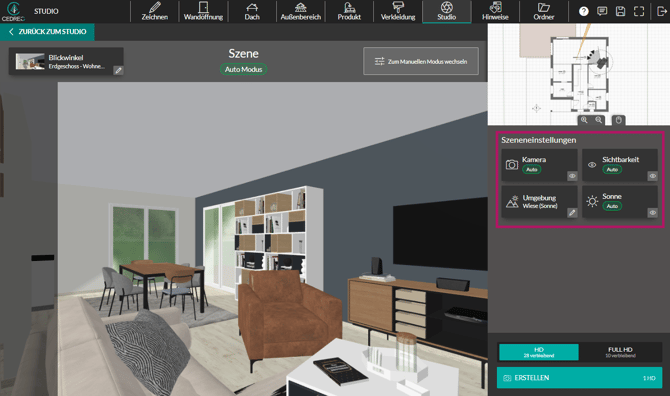Screen dimensions: 670x396
Task: Open the Dach roof menu
Action: point(252,12)
